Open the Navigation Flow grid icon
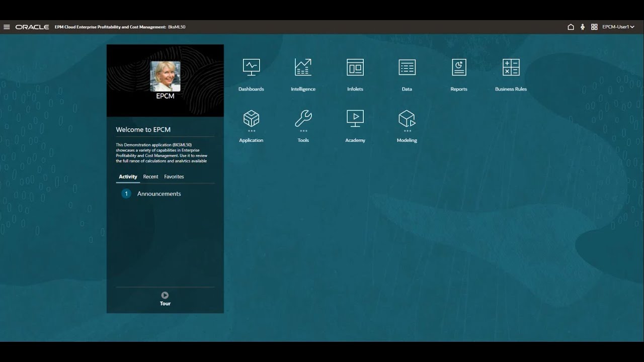Viewport: 644px width, 362px height. (594, 27)
